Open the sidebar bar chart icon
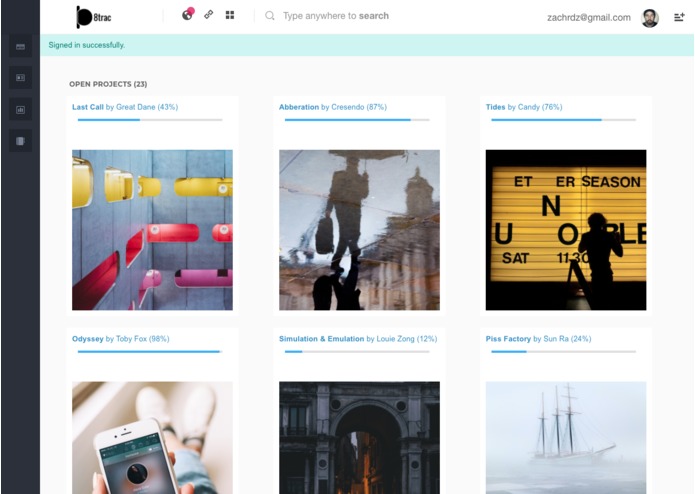 [x=20, y=109]
